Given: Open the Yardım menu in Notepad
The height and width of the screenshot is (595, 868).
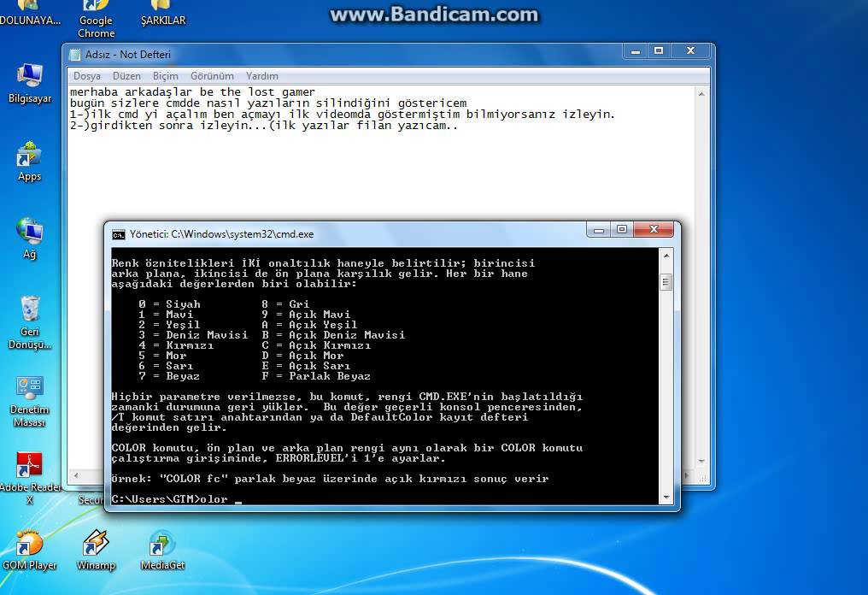Looking at the screenshot, I should 261,76.
